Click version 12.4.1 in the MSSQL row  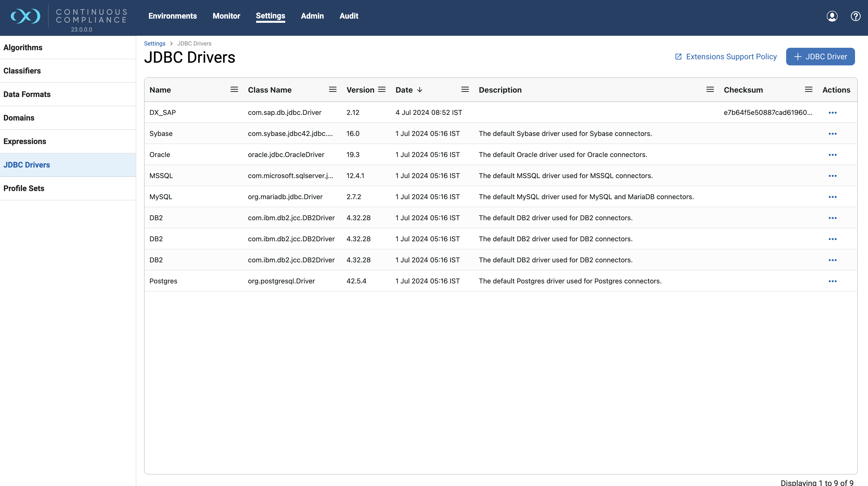[x=355, y=176]
